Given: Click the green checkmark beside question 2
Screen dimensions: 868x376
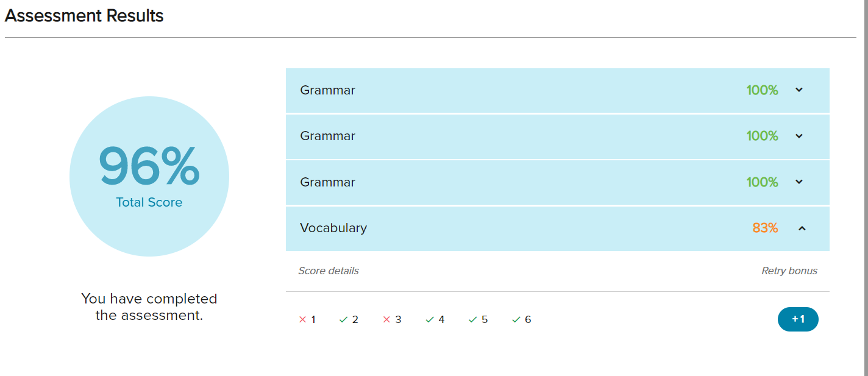Looking at the screenshot, I should pyautogui.click(x=343, y=319).
